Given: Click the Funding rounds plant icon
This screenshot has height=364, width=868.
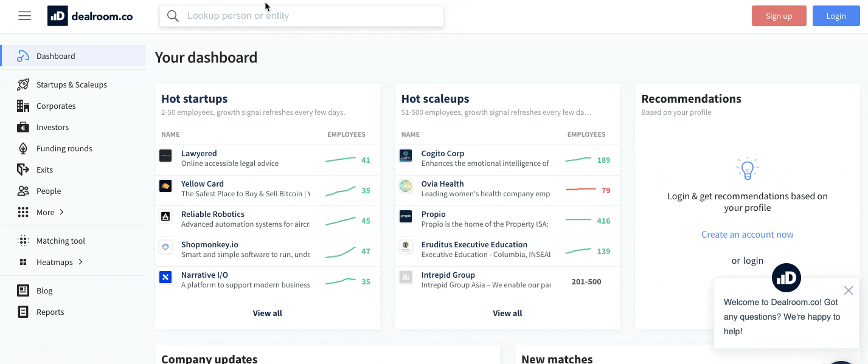Looking at the screenshot, I should (23, 148).
